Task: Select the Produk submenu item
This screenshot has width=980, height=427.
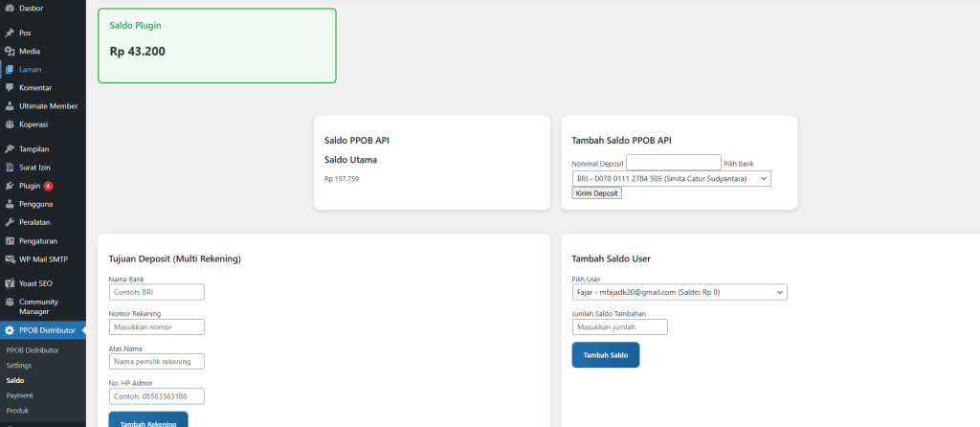Action: 17,411
